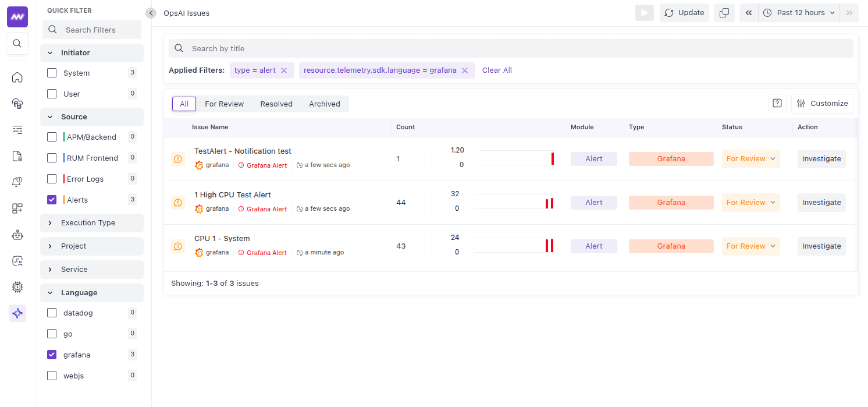
Task: Open the Past 12 hours time dropdown
Action: click(x=799, y=13)
